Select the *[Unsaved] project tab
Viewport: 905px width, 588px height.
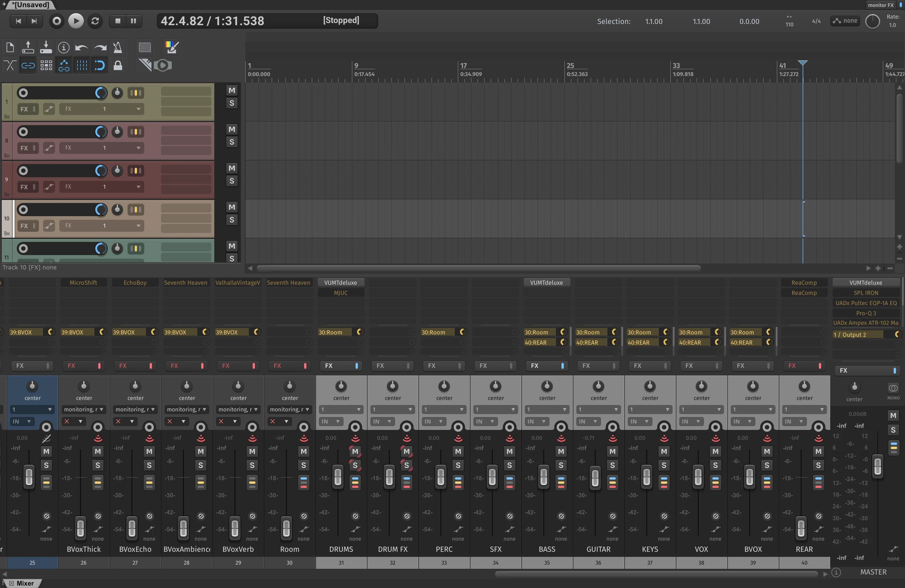click(x=31, y=5)
